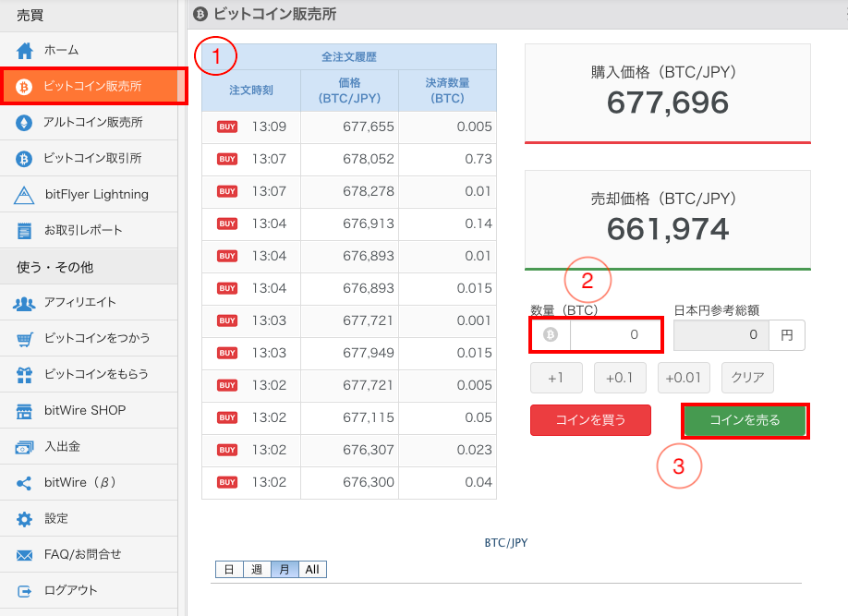Click the 全注文履歴 table title

coord(349,56)
